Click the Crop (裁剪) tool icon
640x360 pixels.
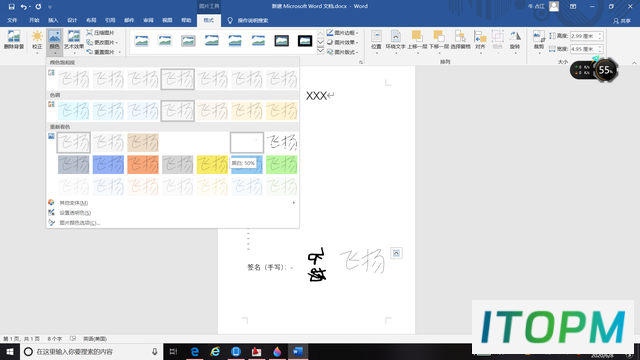pos(539,40)
